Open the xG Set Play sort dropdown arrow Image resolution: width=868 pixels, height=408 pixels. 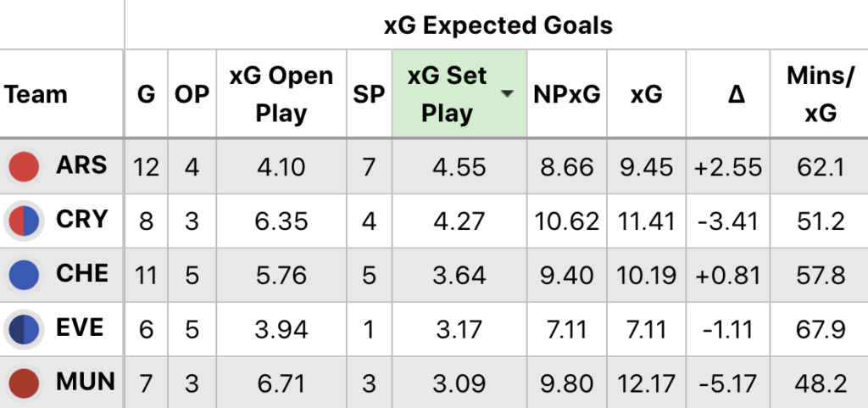[x=508, y=94]
